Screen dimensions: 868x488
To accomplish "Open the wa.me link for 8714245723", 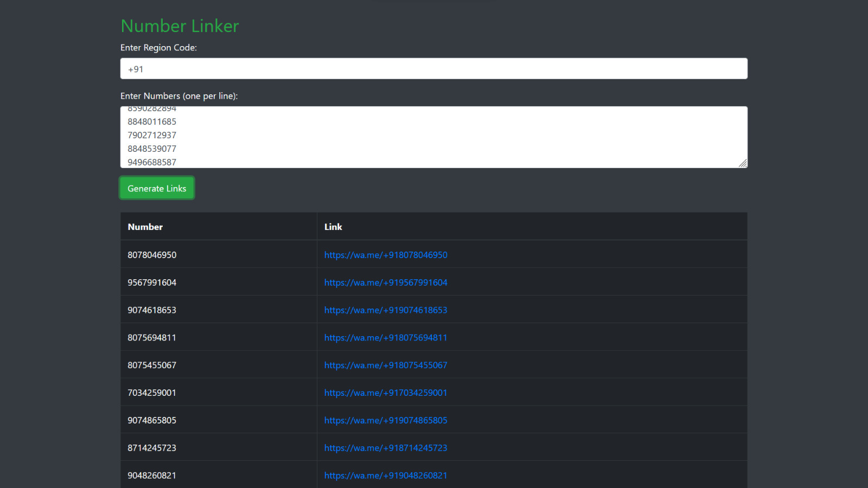I will [385, 447].
